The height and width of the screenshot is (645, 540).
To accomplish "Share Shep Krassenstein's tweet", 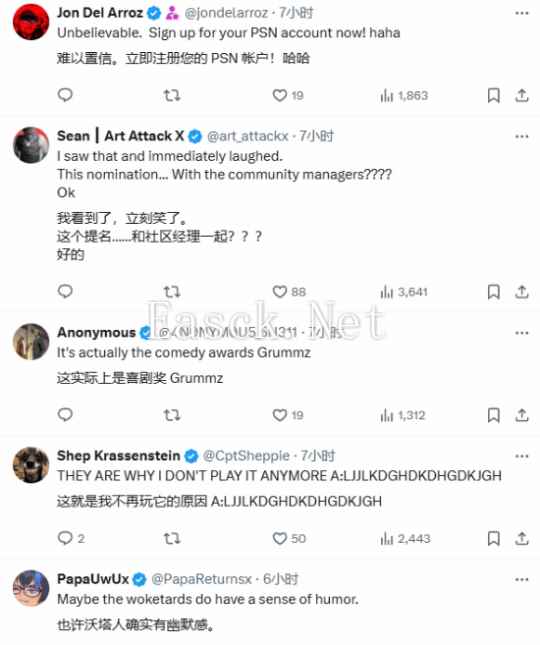I will pyautogui.click(x=521, y=538).
